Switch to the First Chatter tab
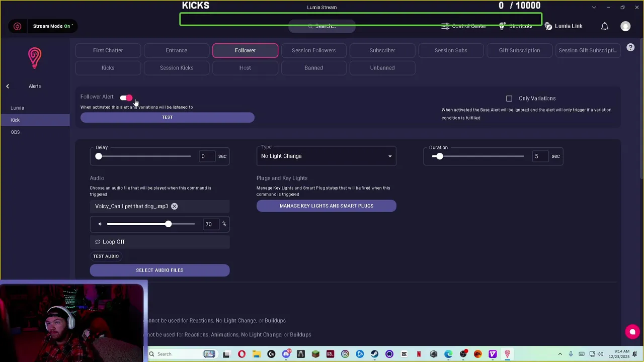 108,50
